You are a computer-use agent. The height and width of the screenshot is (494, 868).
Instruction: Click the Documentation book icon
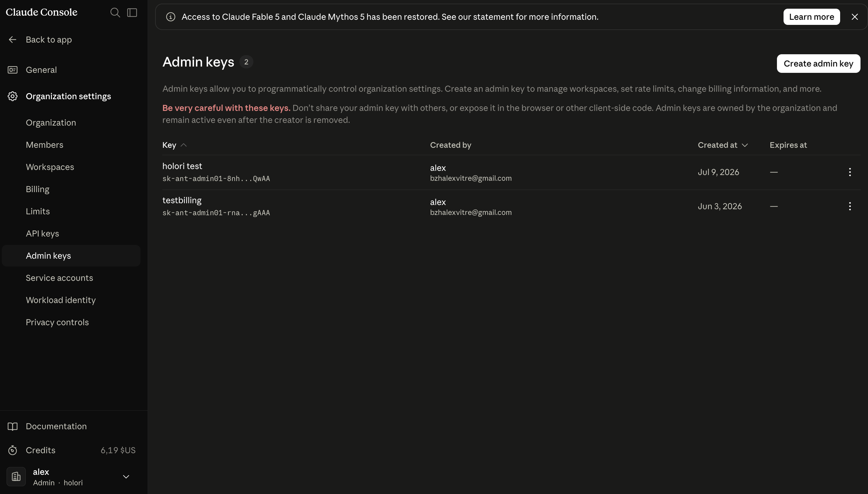pyautogui.click(x=13, y=427)
